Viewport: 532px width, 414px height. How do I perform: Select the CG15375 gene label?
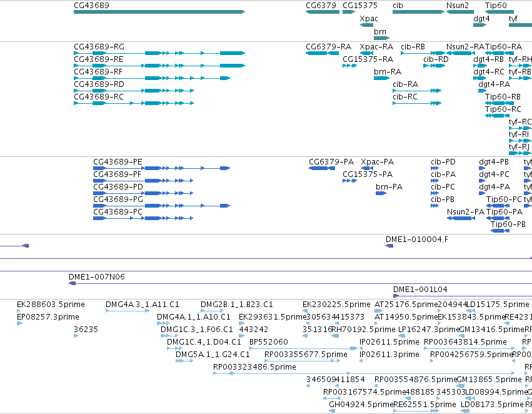(360, 6)
